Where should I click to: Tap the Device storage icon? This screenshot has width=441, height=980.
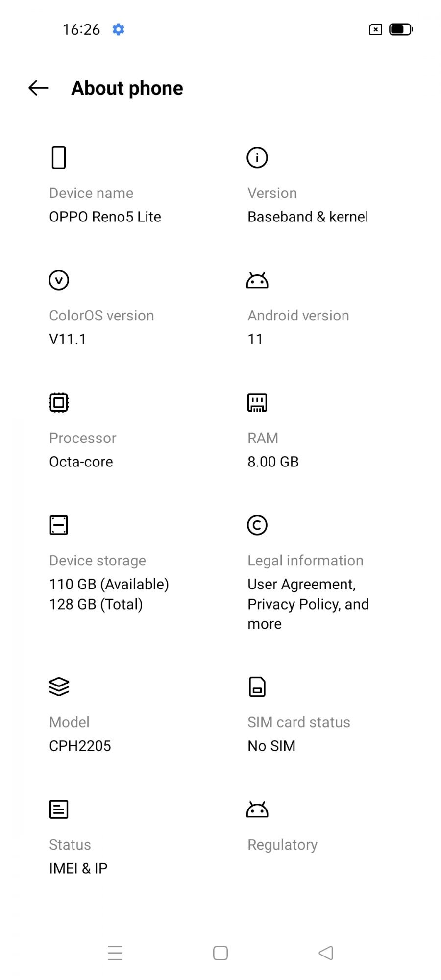click(59, 525)
